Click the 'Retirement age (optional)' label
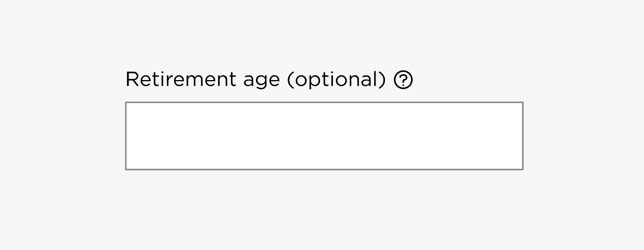This screenshot has height=250, width=644. [255, 79]
